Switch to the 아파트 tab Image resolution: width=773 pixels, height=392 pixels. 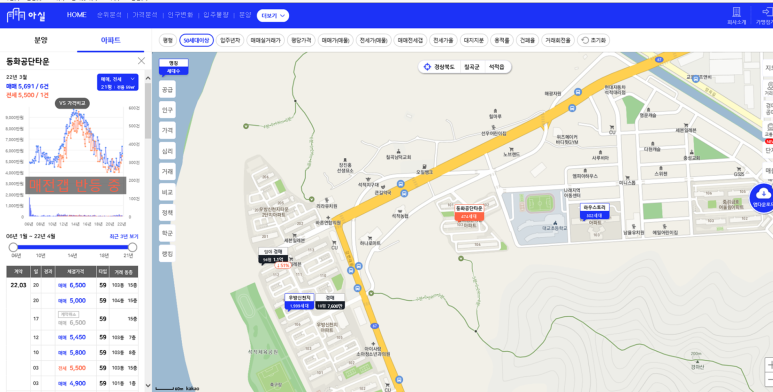(110, 40)
